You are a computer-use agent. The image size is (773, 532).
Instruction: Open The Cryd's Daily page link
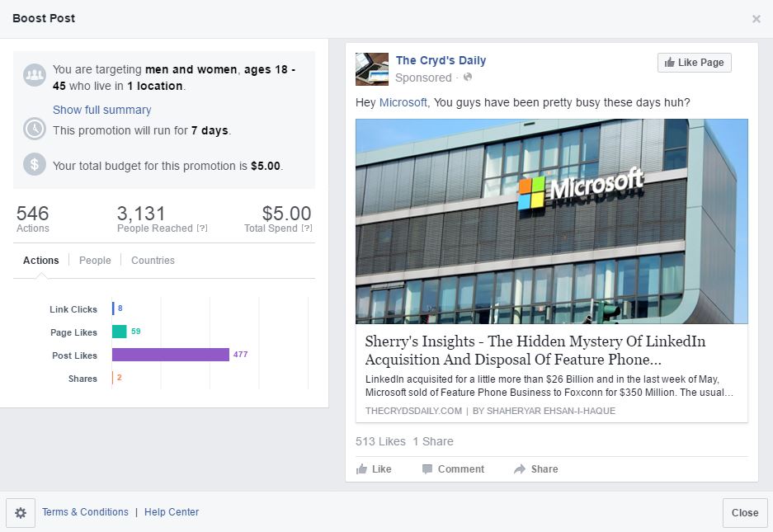point(441,60)
